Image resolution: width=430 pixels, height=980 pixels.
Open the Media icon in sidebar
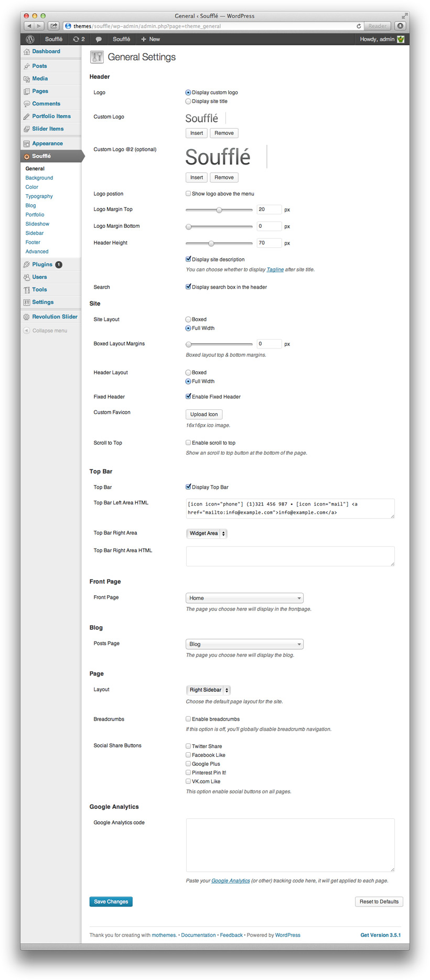27,79
